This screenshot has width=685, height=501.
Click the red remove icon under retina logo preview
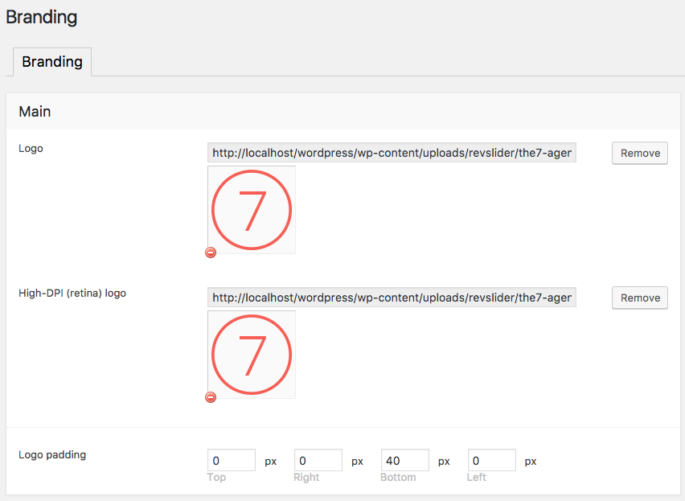click(x=211, y=397)
